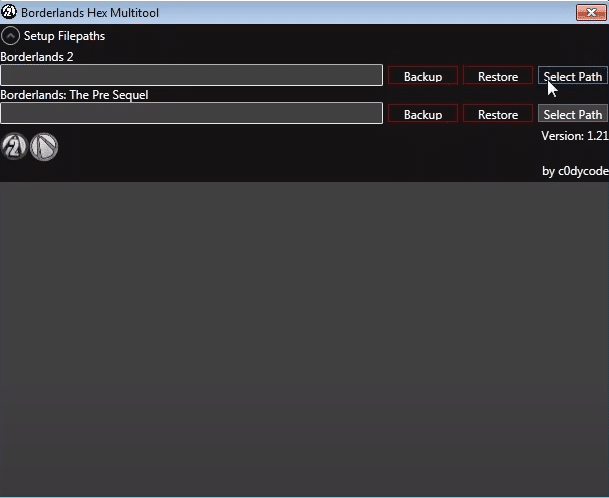Backup Borderlands: The Pre Sequel files
Screen dimensions: 609x498
click(x=423, y=114)
